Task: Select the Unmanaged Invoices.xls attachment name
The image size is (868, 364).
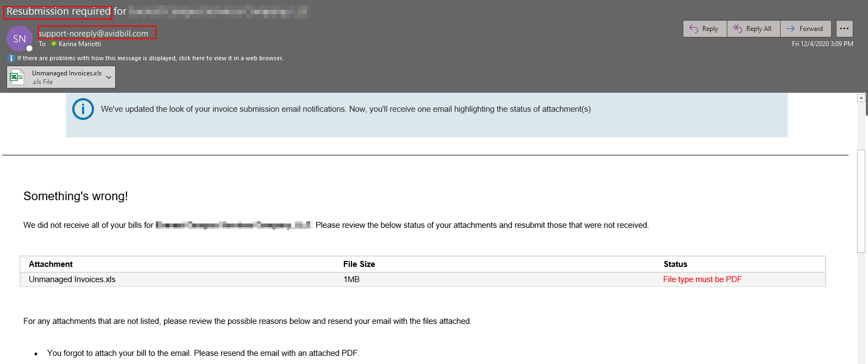Action: tap(66, 73)
